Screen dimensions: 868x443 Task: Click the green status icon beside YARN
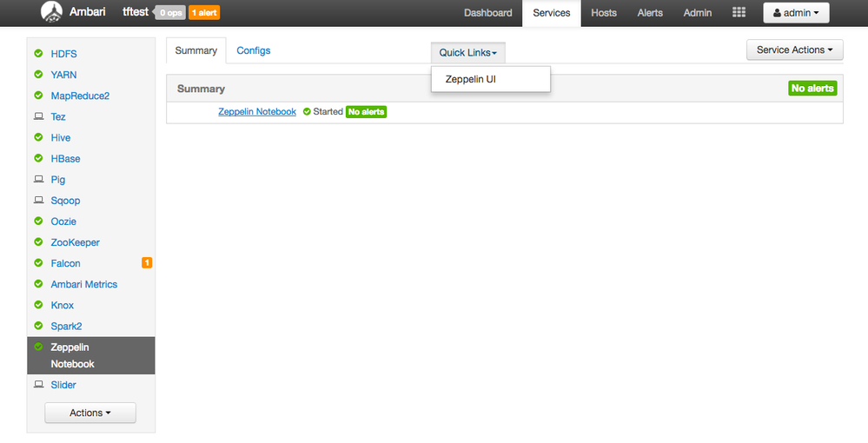pos(38,74)
